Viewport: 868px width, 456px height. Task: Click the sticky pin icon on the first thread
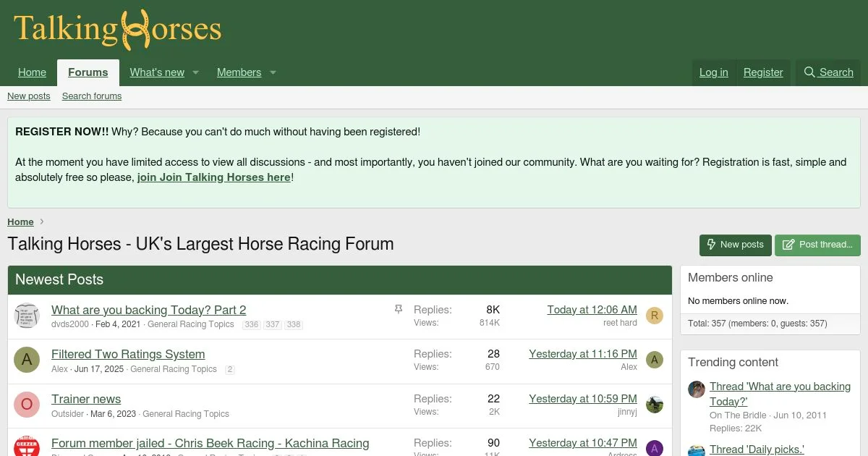398,310
